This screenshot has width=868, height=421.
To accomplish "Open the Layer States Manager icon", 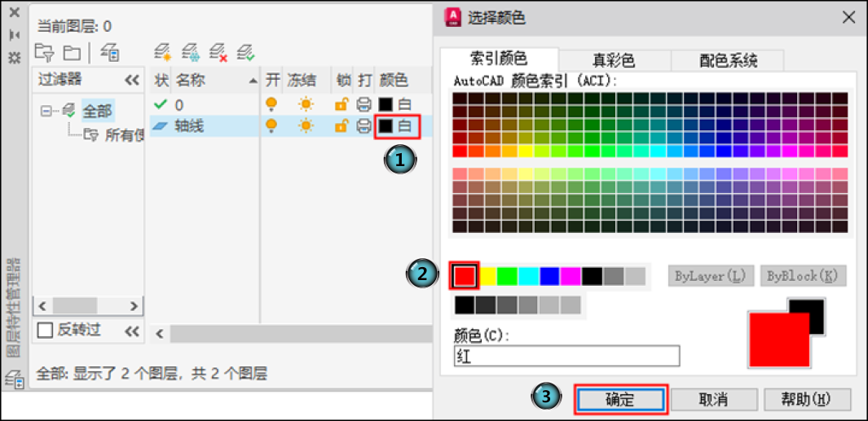I will pos(109,52).
